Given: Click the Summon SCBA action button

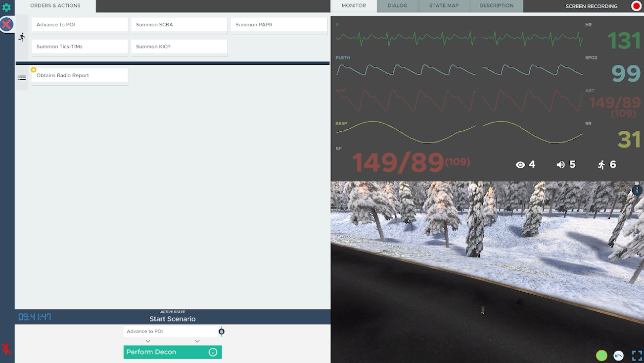Looking at the screenshot, I should click(179, 25).
